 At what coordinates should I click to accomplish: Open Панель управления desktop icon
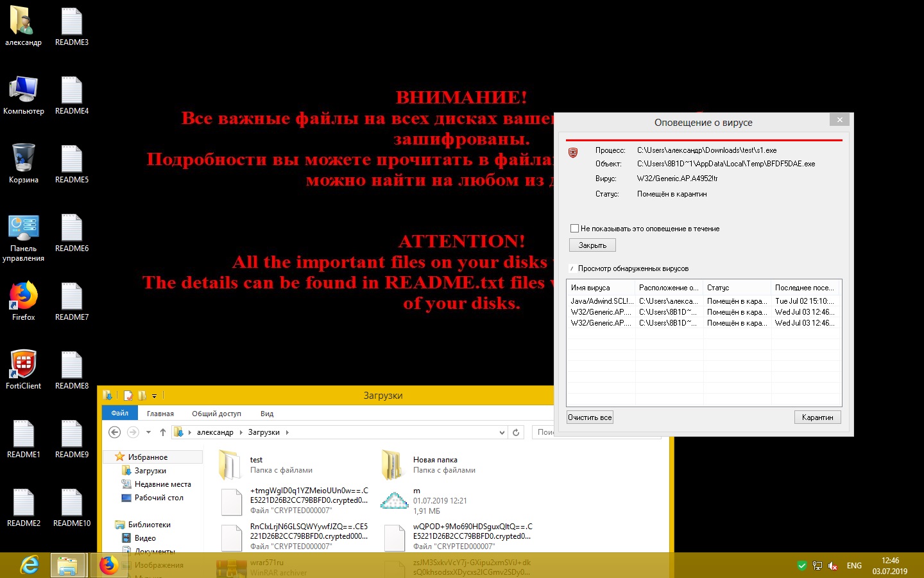pos(24,229)
